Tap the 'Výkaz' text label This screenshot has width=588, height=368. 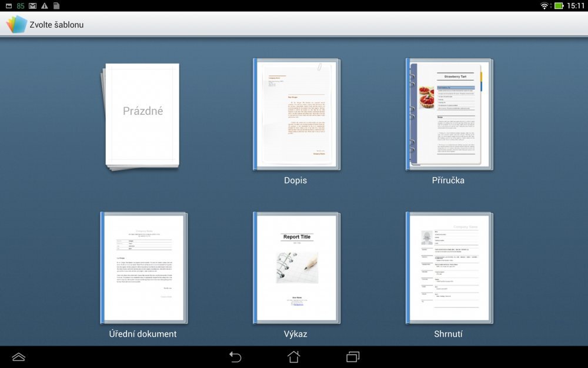point(295,334)
